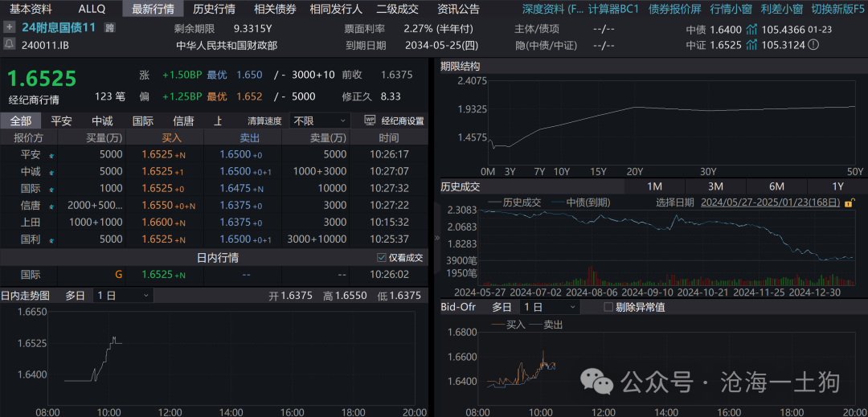Click the splitter handle between left and right panels

pos(437,238)
